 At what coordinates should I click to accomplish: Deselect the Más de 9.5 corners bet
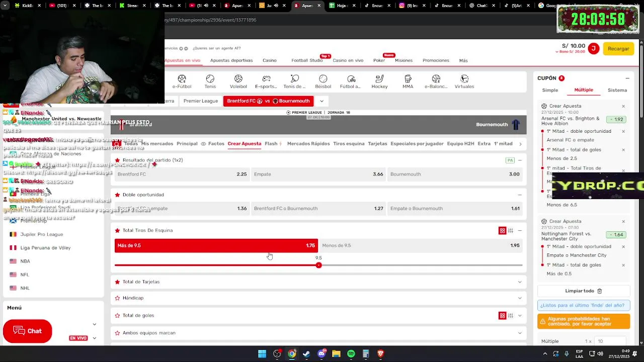pyautogui.click(x=216, y=245)
